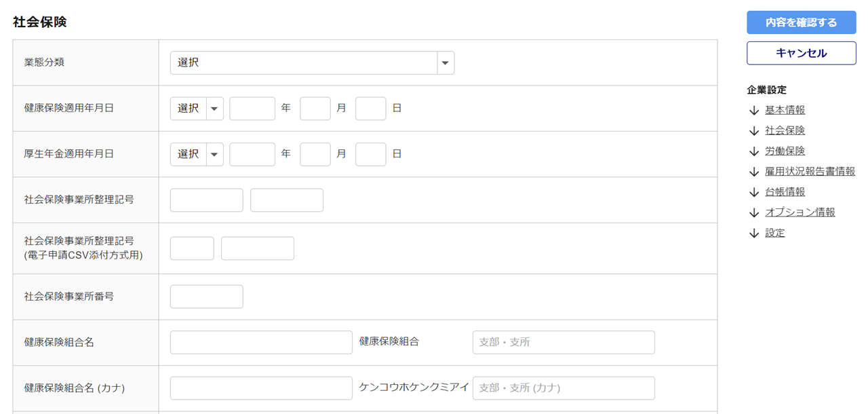Image resolution: width=868 pixels, height=414 pixels.
Task: Jump to 設定 section link
Action: [x=775, y=233]
